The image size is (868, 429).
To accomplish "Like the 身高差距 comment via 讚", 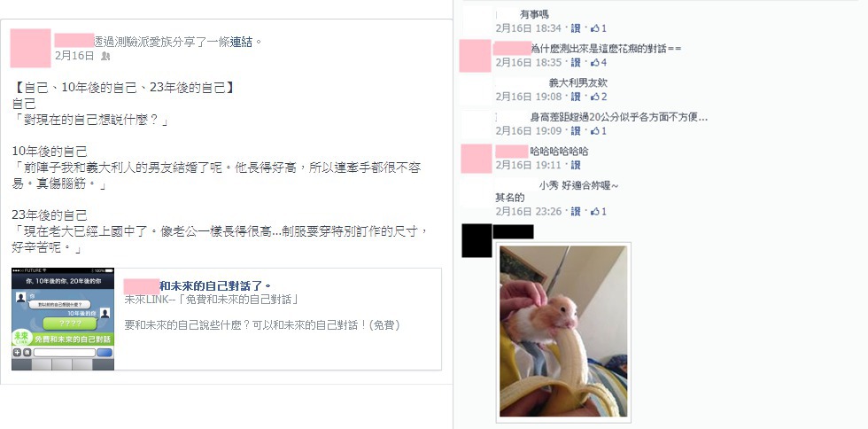I will coord(576,131).
